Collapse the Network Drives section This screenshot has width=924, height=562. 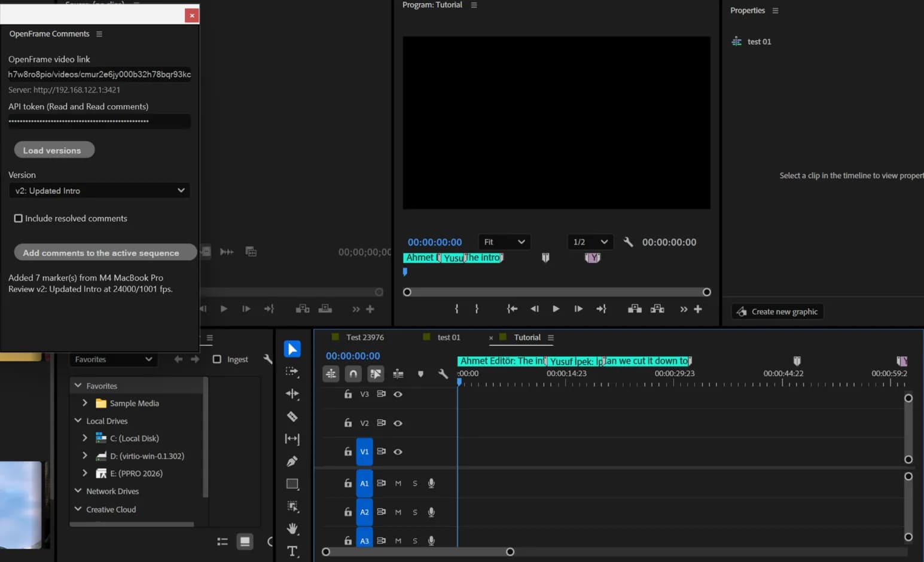78,491
